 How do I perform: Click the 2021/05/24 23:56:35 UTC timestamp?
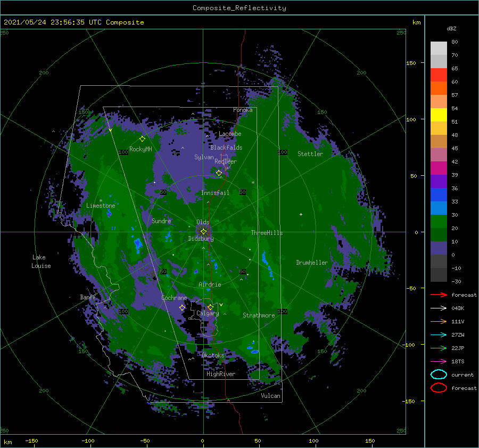(52, 22)
